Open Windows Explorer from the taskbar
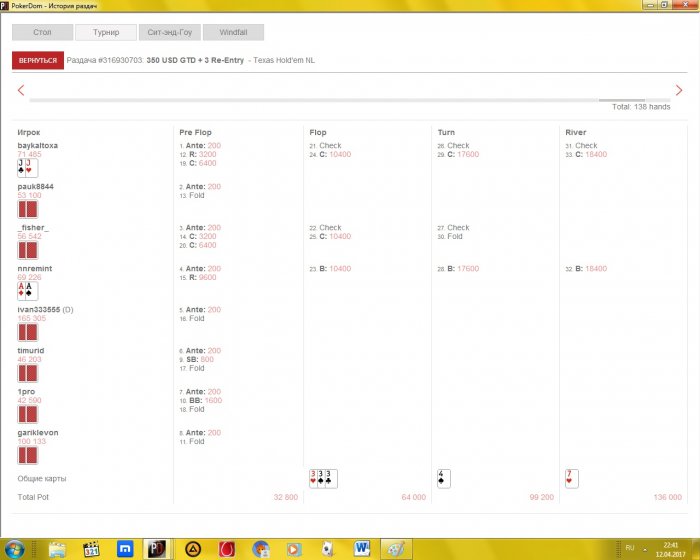The height and width of the screenshot is (560, 700). click(x=58, y=549)
